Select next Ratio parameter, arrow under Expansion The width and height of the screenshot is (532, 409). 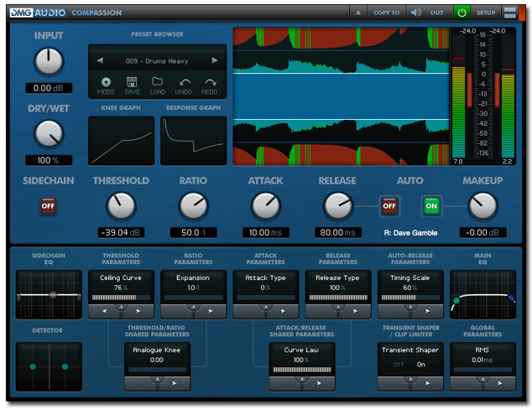[211, 311]
